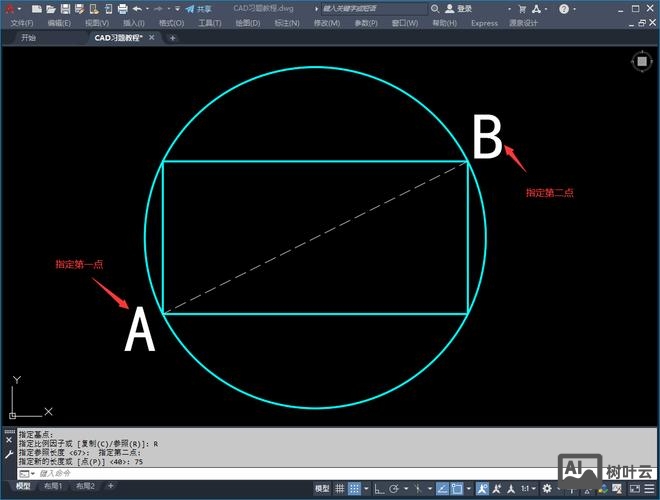Toggle snap mode in status bar
This screenshot has width=660, height=500.
tap(355, 488)
